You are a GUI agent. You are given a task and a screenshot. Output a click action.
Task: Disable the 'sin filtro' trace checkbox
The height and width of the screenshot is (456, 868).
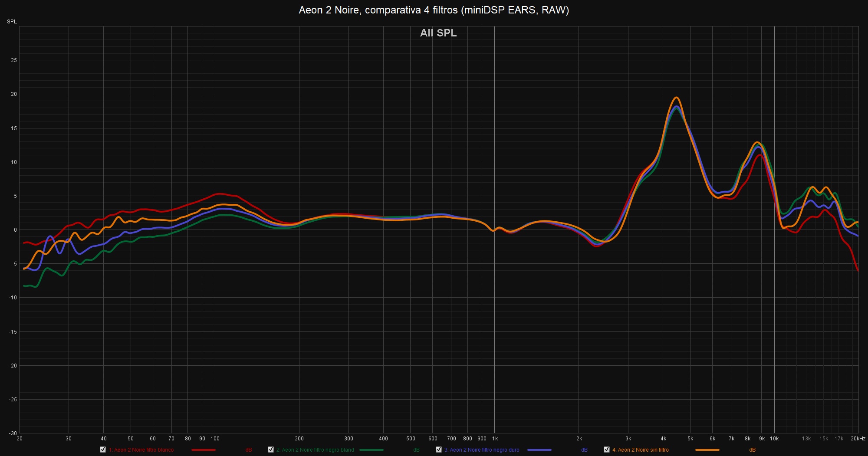coord(607,449)
